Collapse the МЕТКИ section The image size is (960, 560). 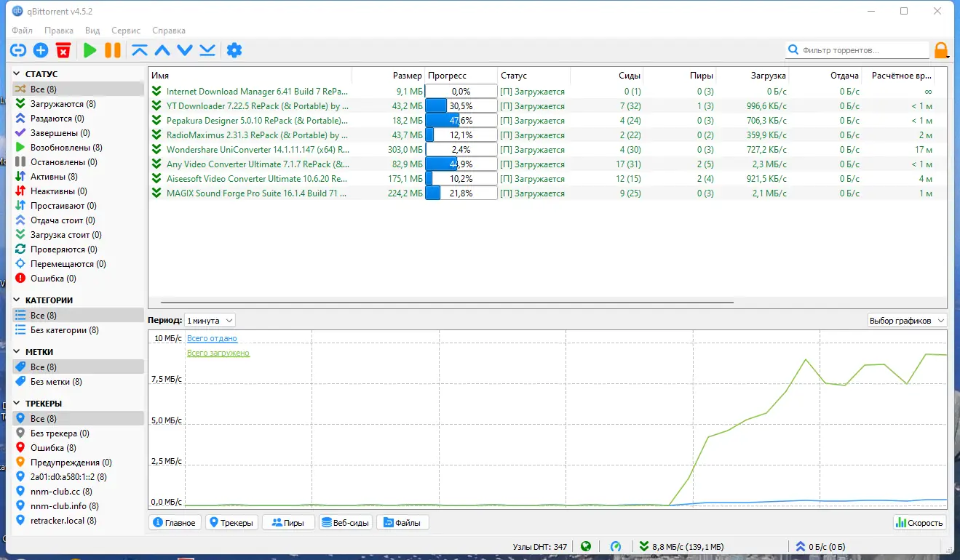point(17,352)
